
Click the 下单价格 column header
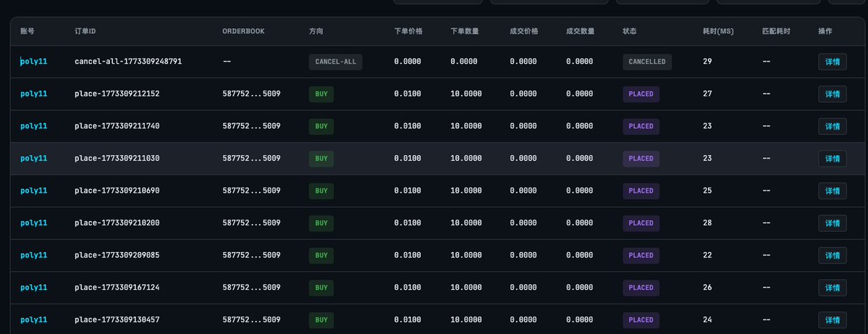[408, 32]
